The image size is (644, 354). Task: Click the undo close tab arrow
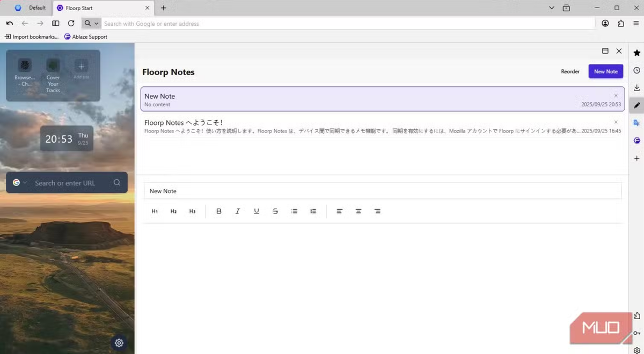[x=10, y=24]
